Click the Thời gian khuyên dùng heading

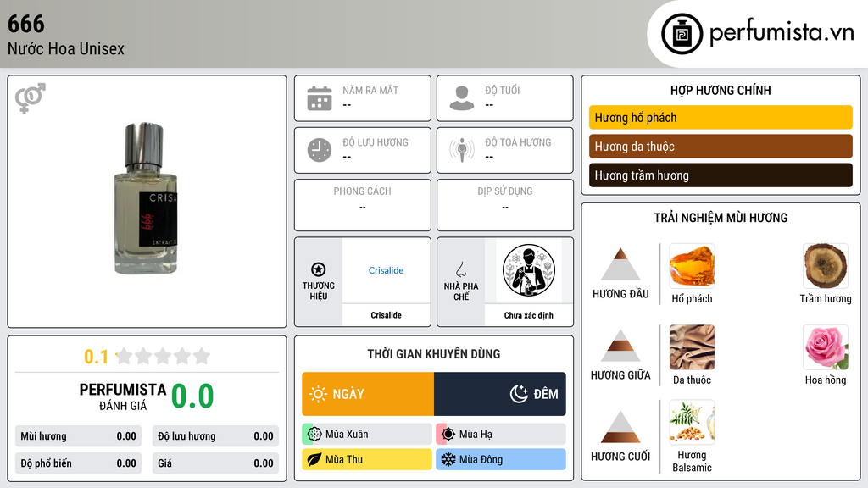coord(434,353)
